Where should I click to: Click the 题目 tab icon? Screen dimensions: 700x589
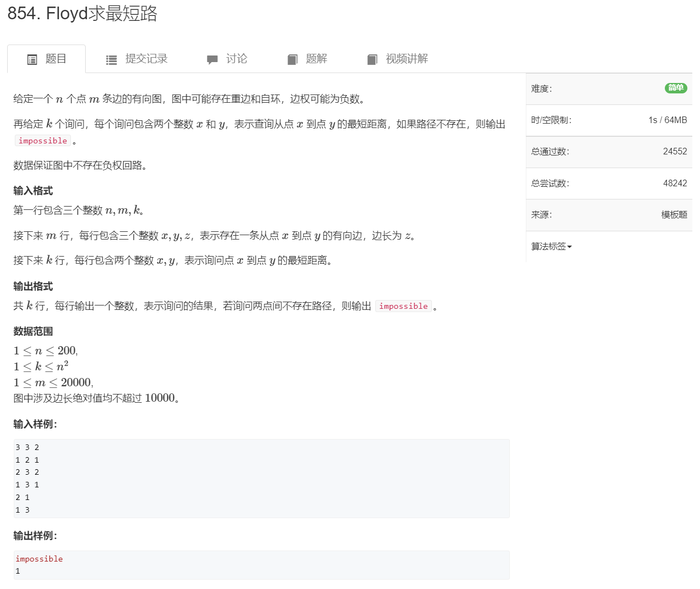pyautogui.click(x=32, y=59)
